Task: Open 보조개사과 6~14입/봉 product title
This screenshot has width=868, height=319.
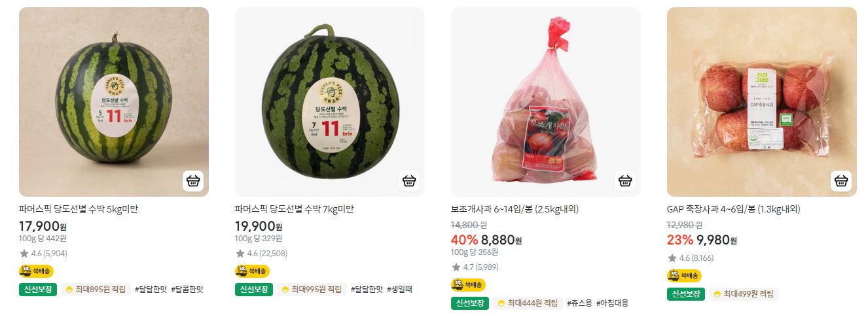Action: [515, 209]
